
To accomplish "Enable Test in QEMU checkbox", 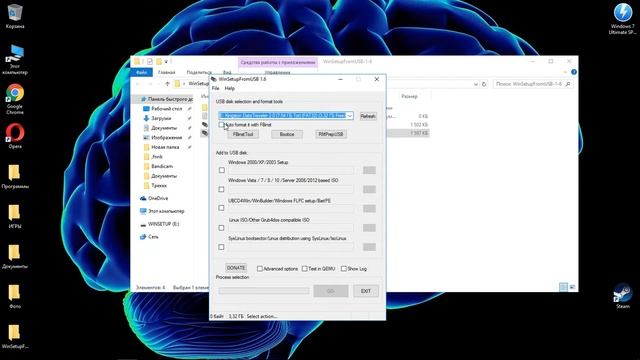I will [304, 269].
